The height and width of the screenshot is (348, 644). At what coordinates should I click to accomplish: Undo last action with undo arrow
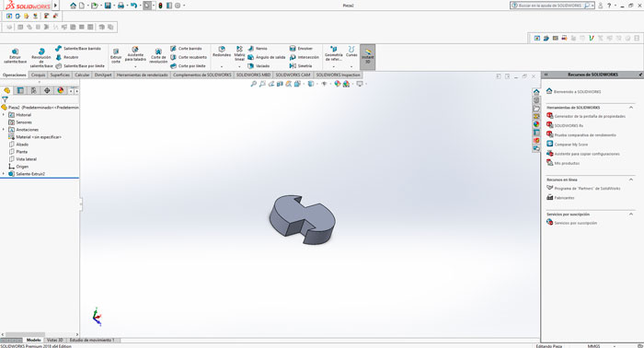pos(133,6)
